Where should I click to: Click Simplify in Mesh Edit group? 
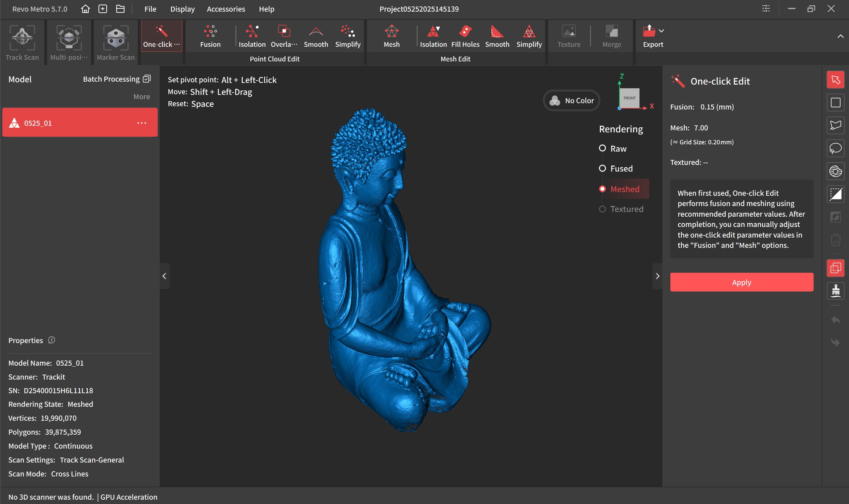(529, 36)
